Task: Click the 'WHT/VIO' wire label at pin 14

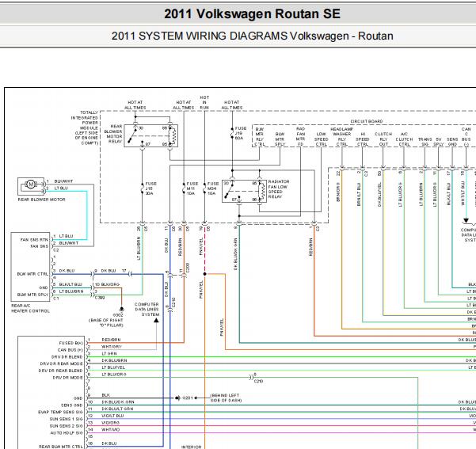Action: pos(111,429)
